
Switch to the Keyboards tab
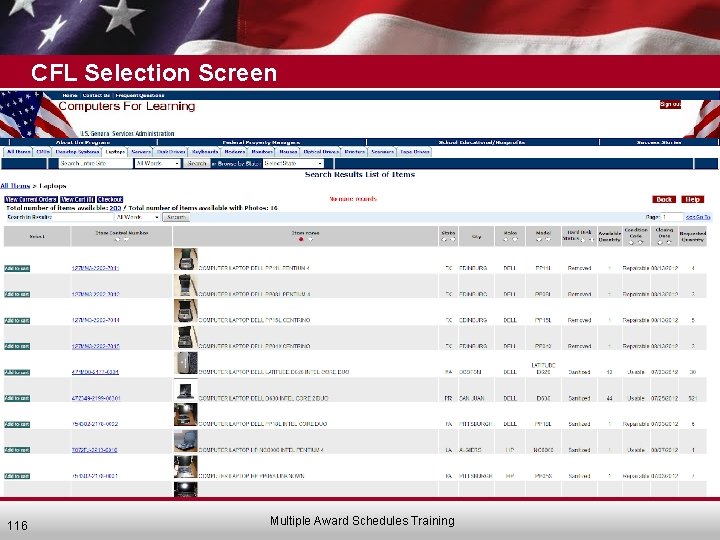pos(205,152)
